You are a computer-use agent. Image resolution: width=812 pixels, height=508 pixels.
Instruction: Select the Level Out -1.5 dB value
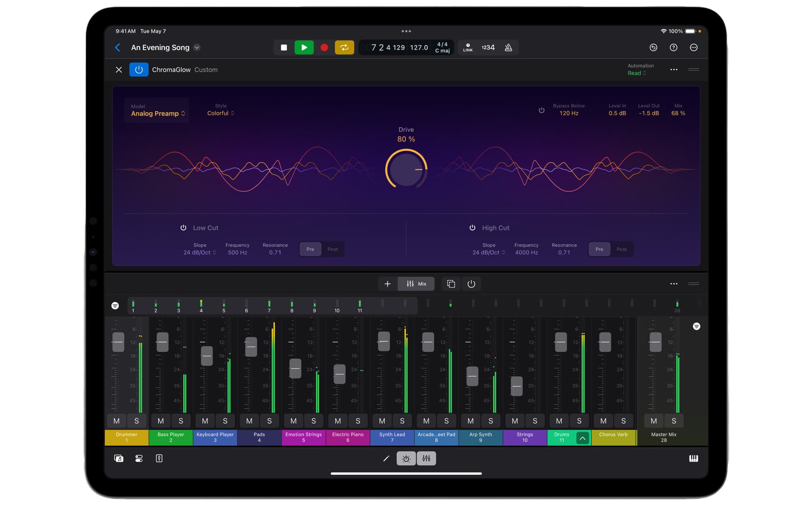pos(649,113)
